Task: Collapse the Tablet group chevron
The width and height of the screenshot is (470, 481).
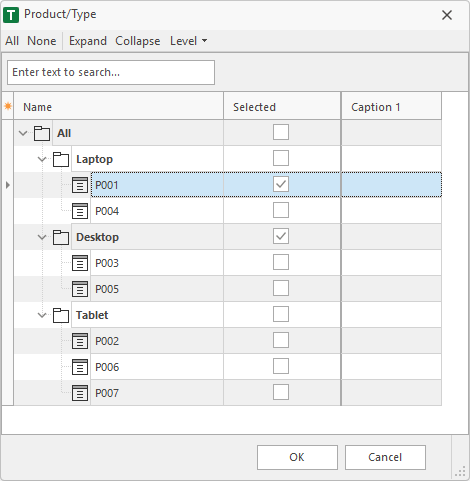Action: [x=42, y=315]
